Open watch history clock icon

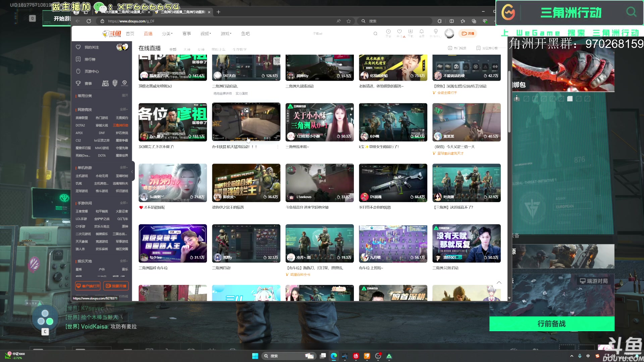[388, 32]
